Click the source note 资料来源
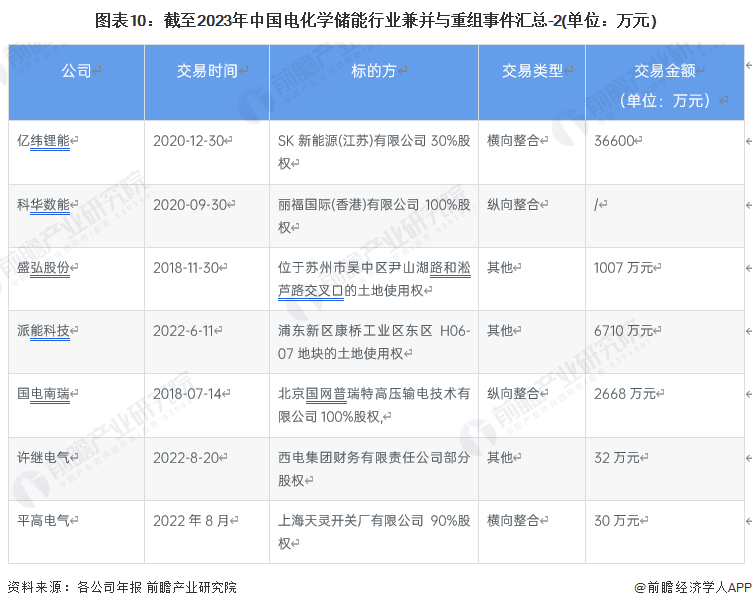Screen dimensions: 752x608 pos(122,587)
